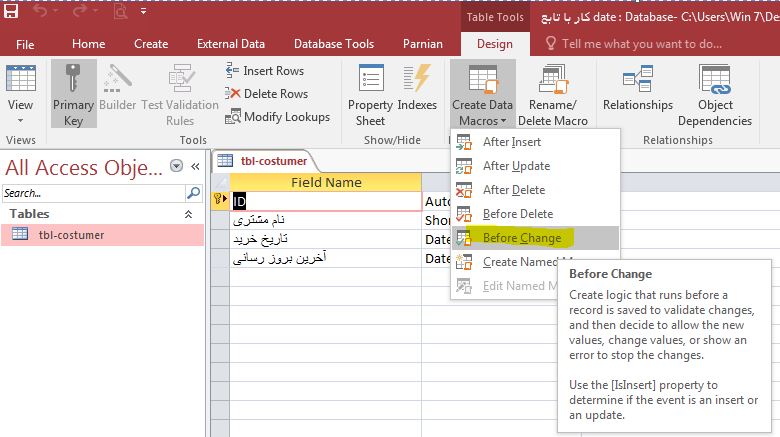Open the External Data tab
780x437 pixels.
pos(231,44)
